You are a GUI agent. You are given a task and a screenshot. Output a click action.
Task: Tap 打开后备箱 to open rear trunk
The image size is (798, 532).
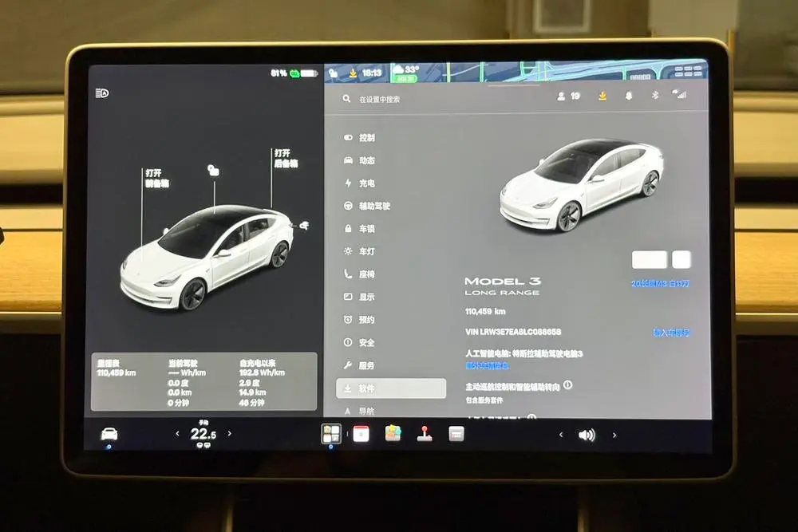[286, 158]
